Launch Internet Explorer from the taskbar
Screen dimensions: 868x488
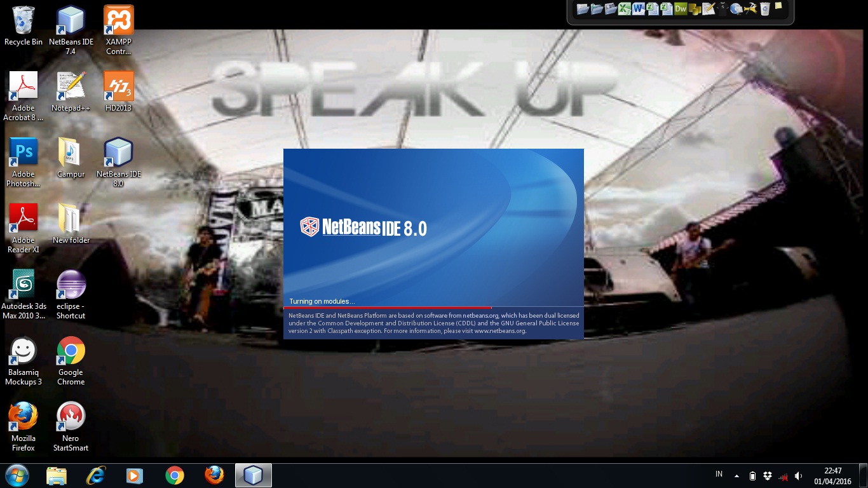pos(95,475)
